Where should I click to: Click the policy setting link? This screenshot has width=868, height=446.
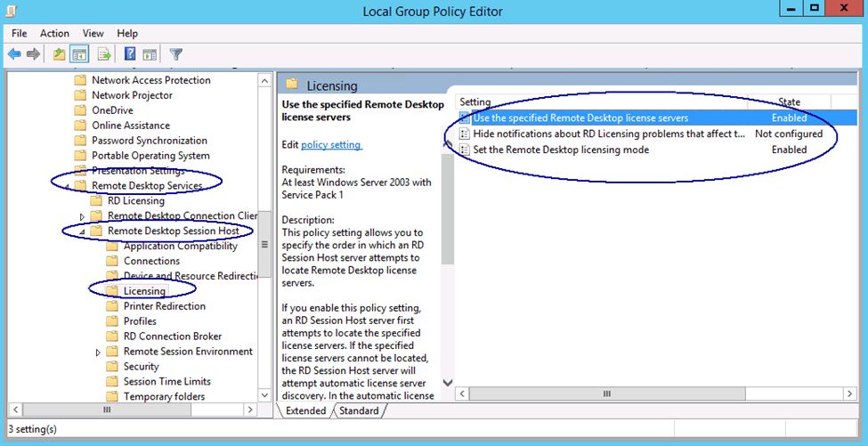331,144
